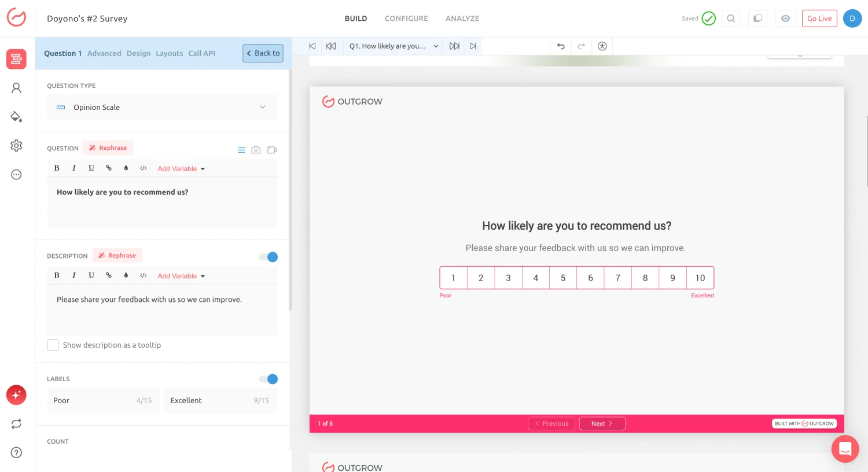Image resolution: width=868 pixels, height=472 pixels.
Task: Open the paint bucket design icon in sidebar
Action: (16, 117)
